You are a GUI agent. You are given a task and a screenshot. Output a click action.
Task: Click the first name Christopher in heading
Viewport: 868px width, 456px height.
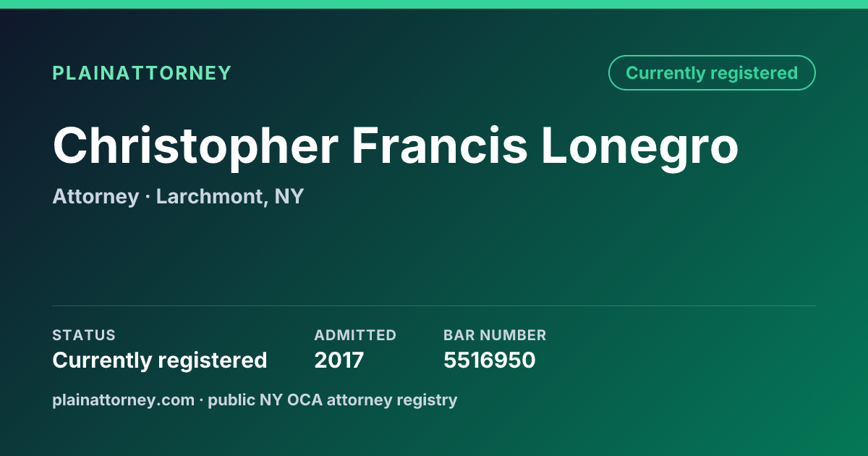point(195,148)
